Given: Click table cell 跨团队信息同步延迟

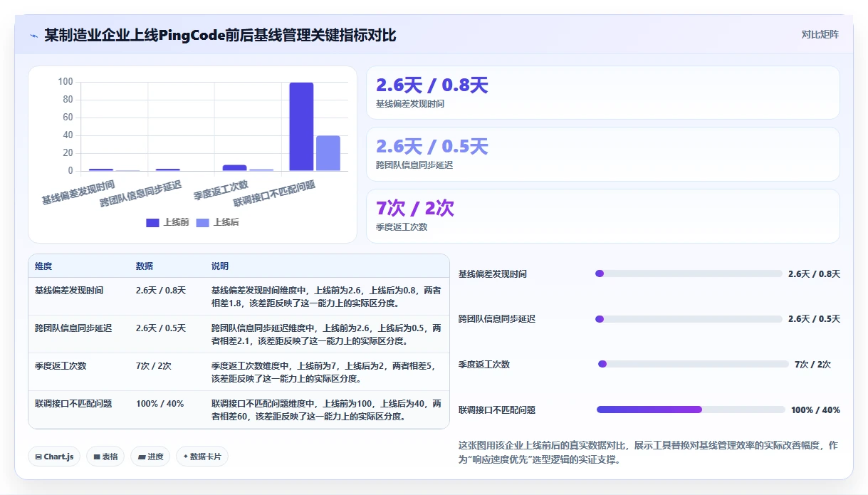Looking at the screenshot, I should [x=73, y=328].
